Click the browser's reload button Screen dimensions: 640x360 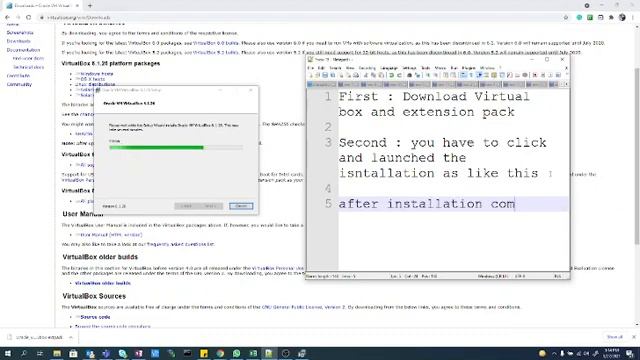29,18
